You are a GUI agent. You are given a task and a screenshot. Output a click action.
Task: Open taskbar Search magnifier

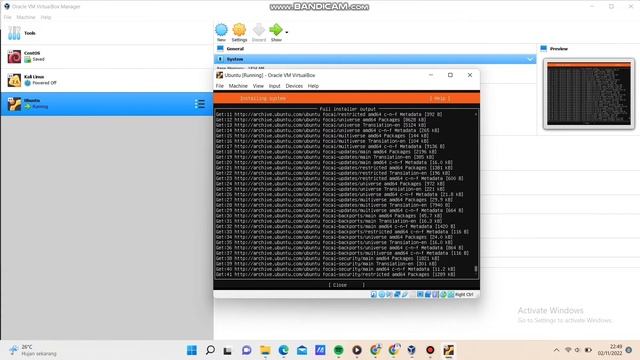(210, 350)
